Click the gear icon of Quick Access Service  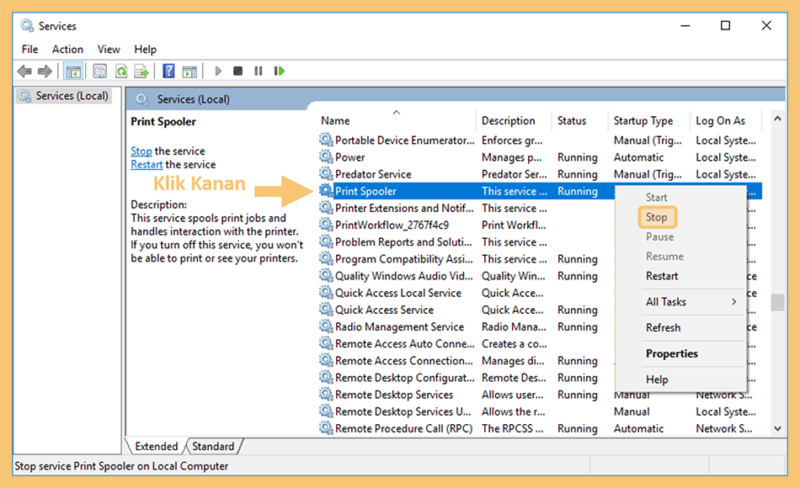326,308
